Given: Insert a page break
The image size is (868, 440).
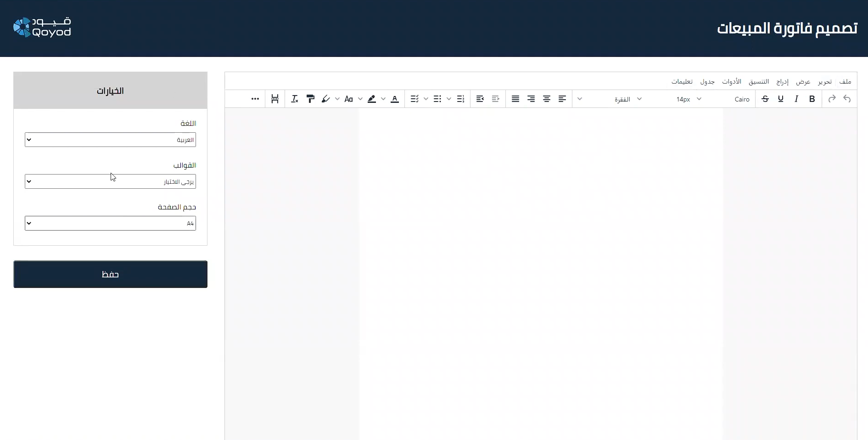Looking at the screenshot, I should pyautogui.click(x=275, y=99).
